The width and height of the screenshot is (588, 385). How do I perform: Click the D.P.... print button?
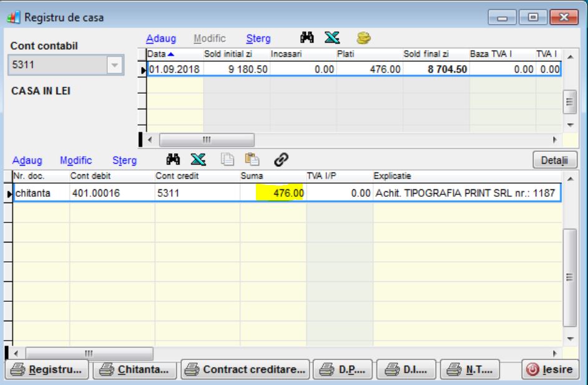[x=343, y=369]
